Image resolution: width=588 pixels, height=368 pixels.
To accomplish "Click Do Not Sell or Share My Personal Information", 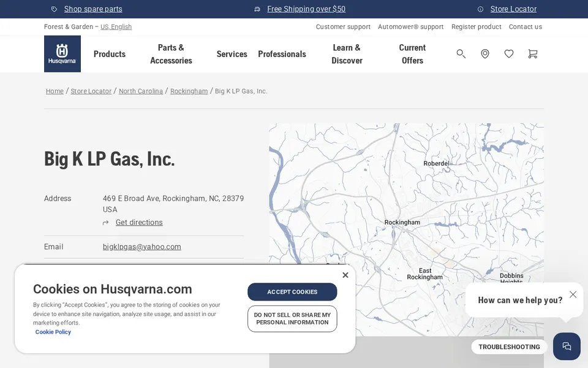I will 292,319.
